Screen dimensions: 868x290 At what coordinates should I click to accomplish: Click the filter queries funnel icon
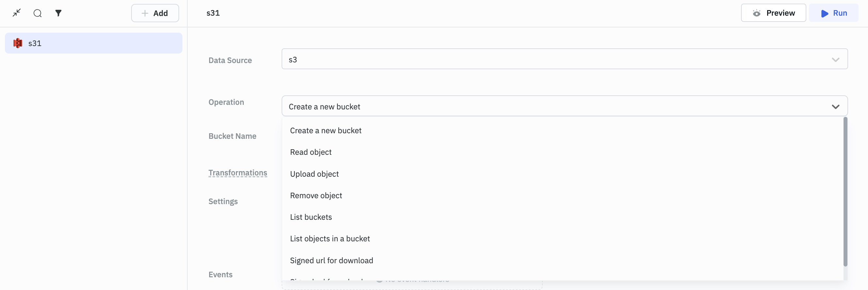point(58,13)
